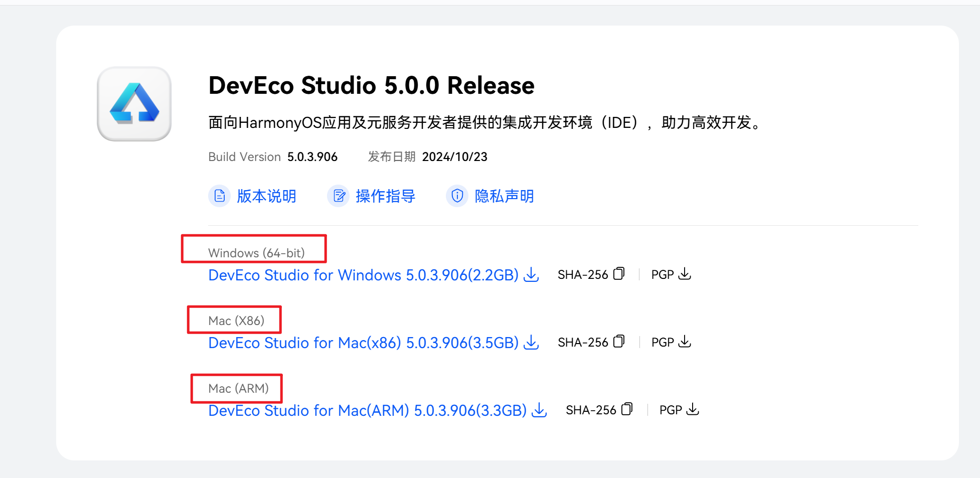
Task: Open the 版本说明 document icon
Action: [219, 196]
